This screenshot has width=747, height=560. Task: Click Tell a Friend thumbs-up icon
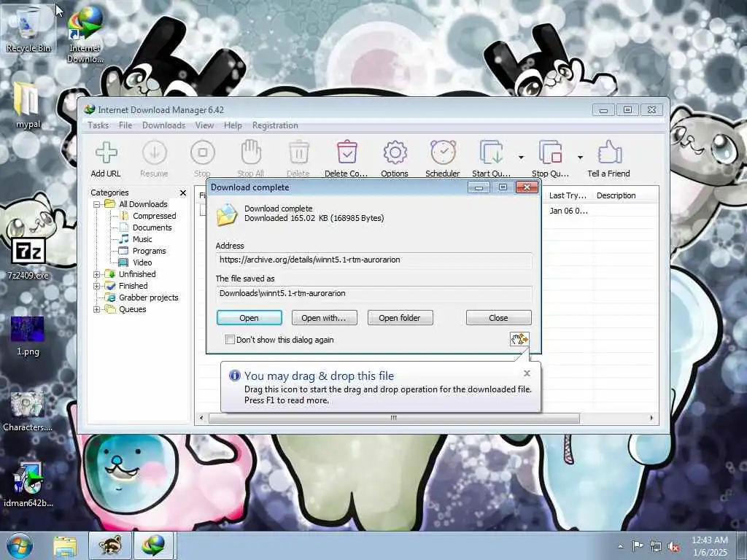click(x=609, y=153)
